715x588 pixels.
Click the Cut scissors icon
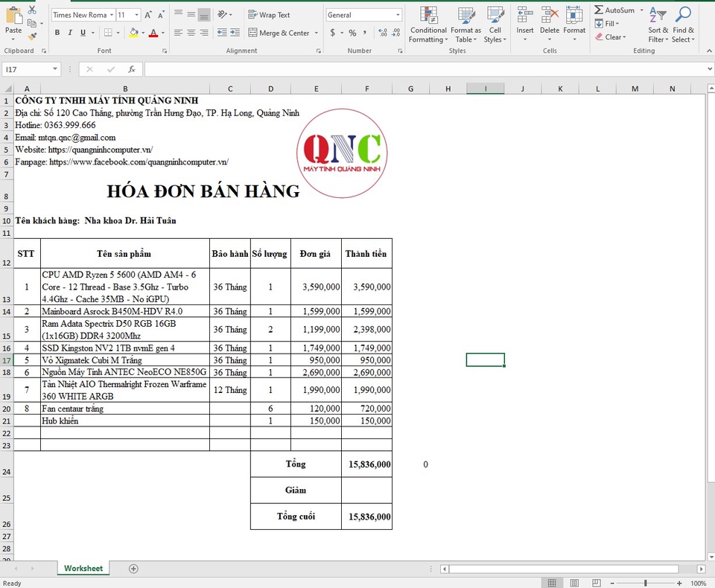[x=32, y=10]
